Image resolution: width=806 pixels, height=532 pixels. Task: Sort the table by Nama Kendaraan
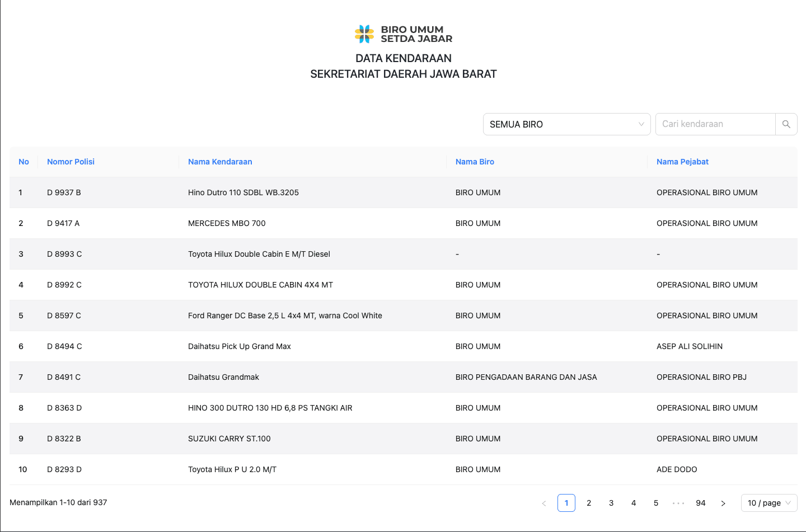(x=220, y=162)
